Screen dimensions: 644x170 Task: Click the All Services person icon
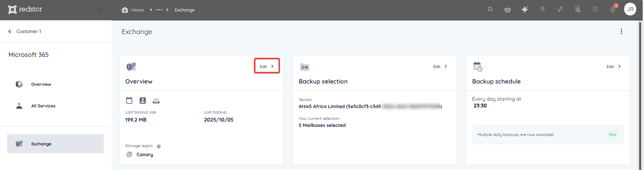point(19,106)
